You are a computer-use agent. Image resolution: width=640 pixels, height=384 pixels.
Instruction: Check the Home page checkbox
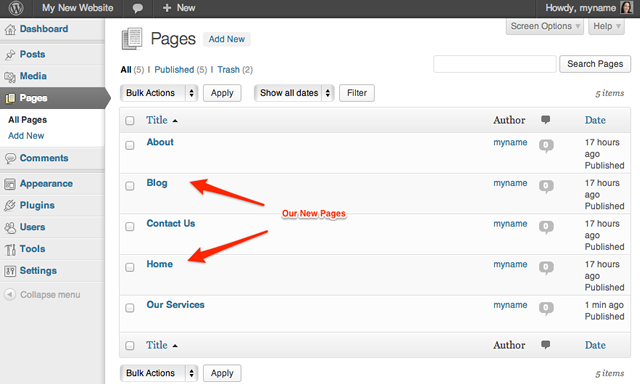pyautogui.click(x=130, y=267)
